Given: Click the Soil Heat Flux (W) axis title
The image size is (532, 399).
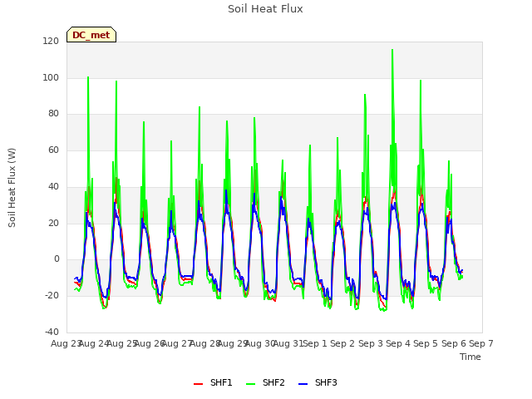Looking at the screenshot, I should pos(12,188).
